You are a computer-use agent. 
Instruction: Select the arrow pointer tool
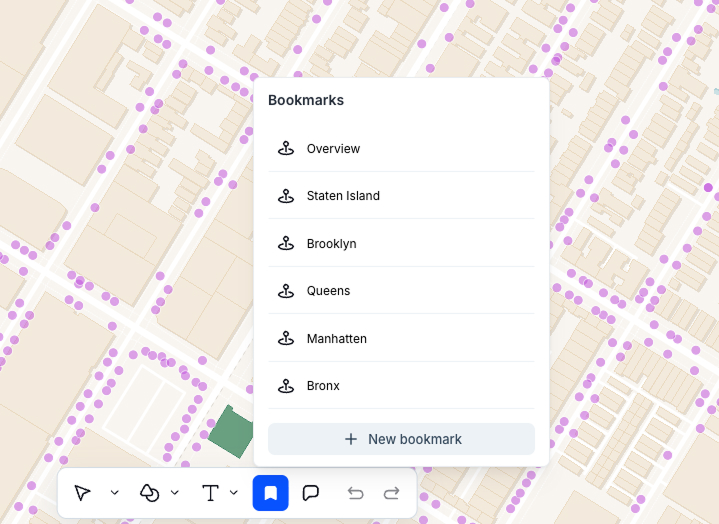click(x=83, y=493)
